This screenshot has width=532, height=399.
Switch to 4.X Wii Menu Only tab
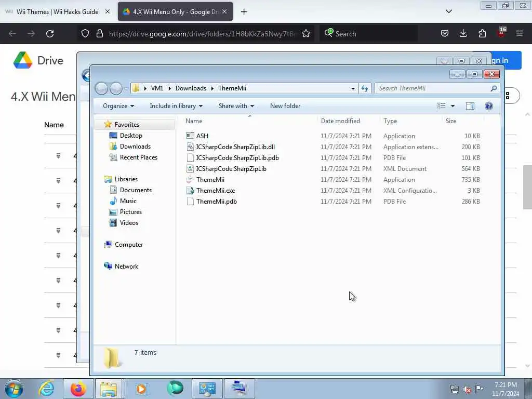pyautogui.click(x=175, y=12)
